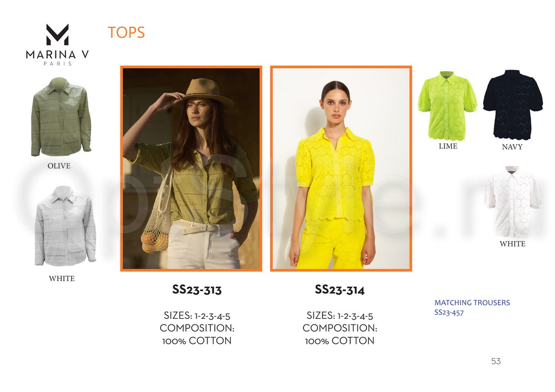Open the MATCHING TROUSERS link
Image resolution: width=555 pixels, height=392 pixels.
tap(472, 303)
